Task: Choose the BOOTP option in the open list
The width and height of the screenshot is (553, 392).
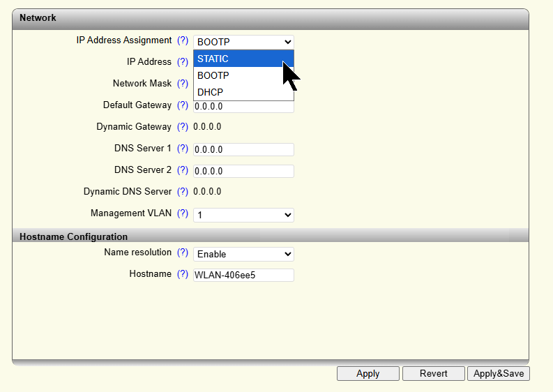Action: pyautogui.click(x=237, y=75)
